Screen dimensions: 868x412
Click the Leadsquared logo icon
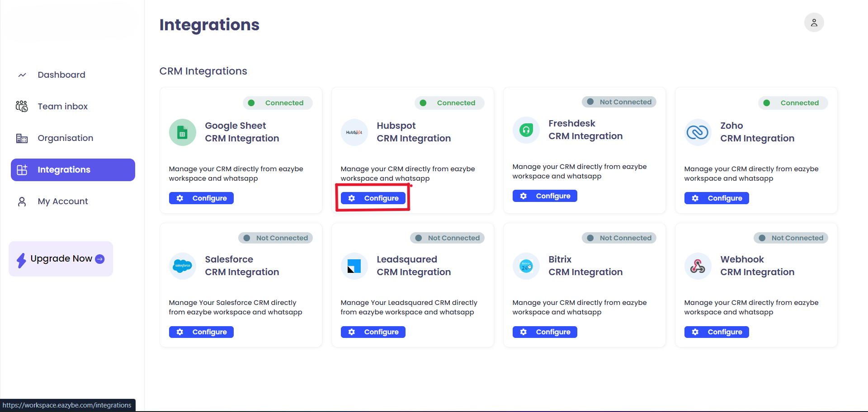pyautogui.click(x=354, y=266)
